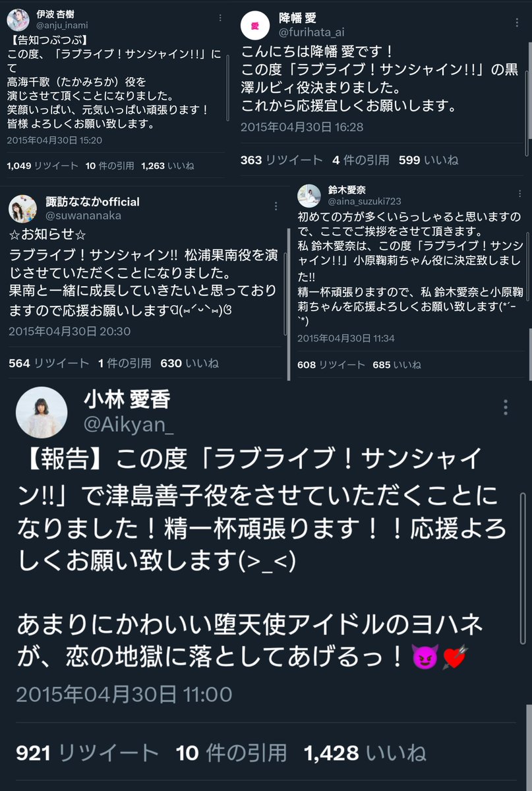Click 伊波杏樹 profile avatar
The height and width of the screenshot is (791, 532).
click(18, 19)
